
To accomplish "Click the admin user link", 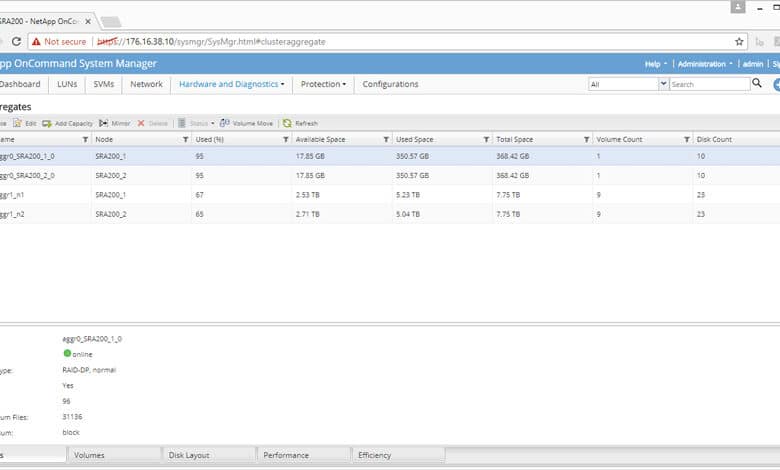I will (753, 64).
